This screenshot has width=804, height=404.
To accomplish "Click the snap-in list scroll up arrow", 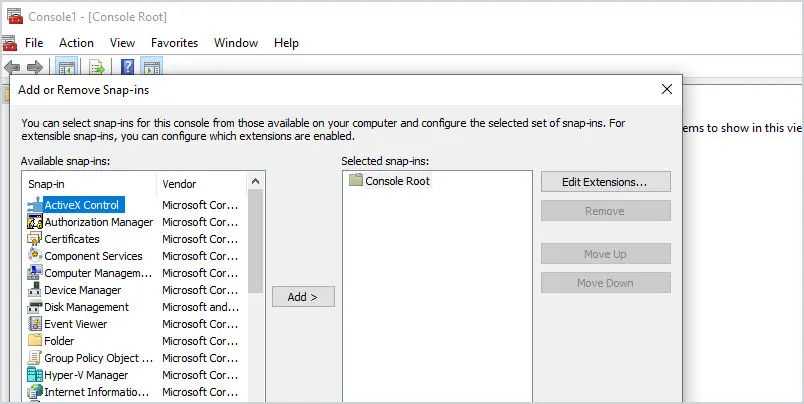I will [256, 181].
